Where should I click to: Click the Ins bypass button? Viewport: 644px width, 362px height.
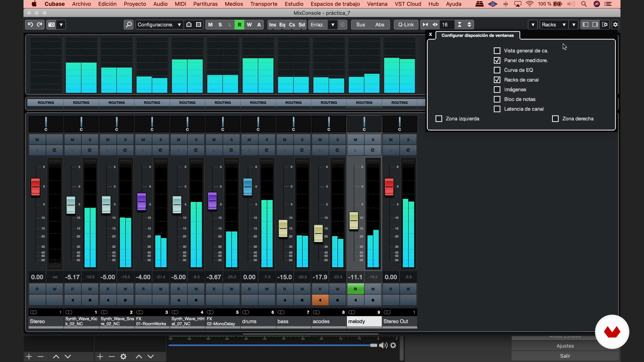click(x=273, y=24)
